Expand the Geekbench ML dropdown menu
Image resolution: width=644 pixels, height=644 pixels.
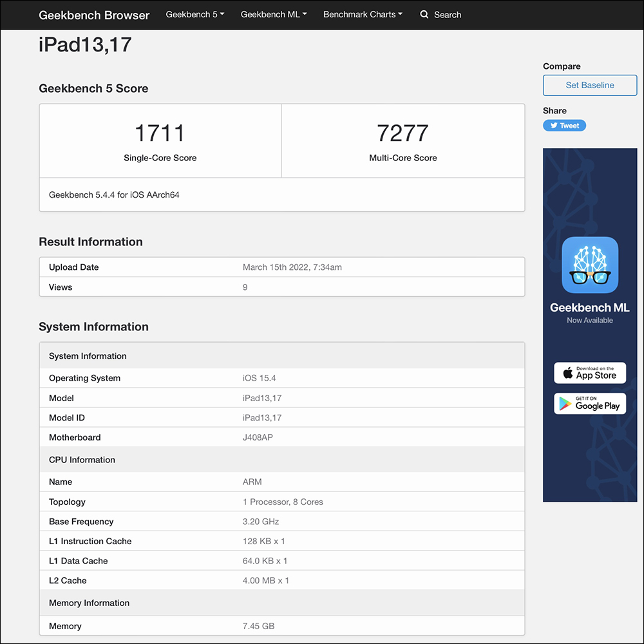click(274, 14)
